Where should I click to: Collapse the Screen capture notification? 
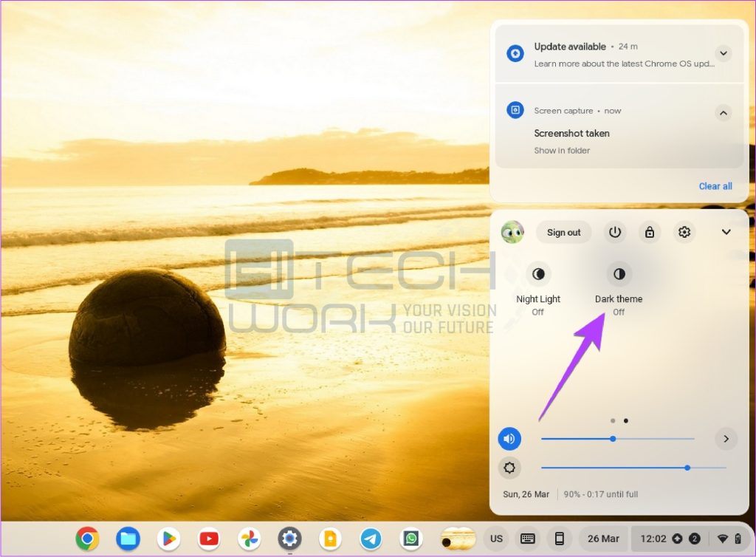tap(724, 113)
